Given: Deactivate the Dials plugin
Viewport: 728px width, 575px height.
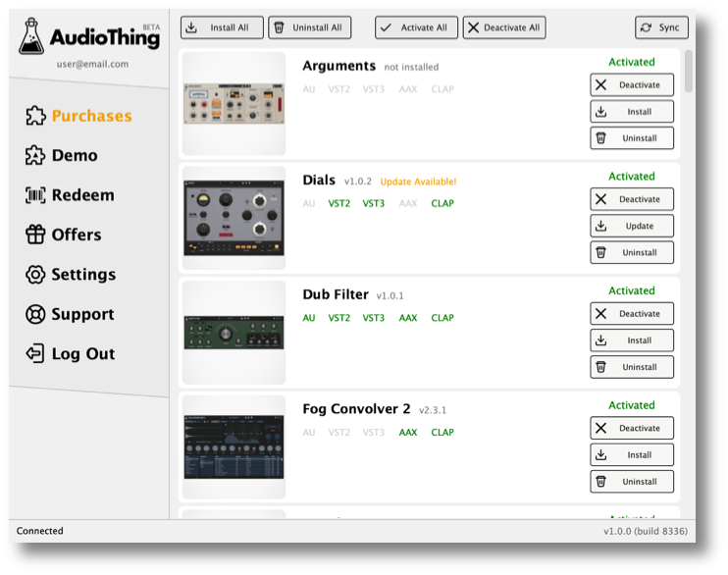Looking at the screenshot, I should click(x=632, y=199).
